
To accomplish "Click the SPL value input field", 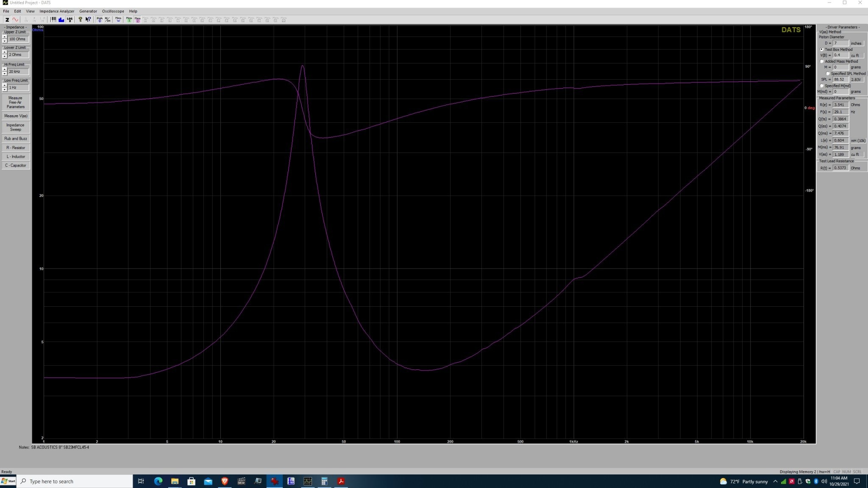I will [841, 80].
